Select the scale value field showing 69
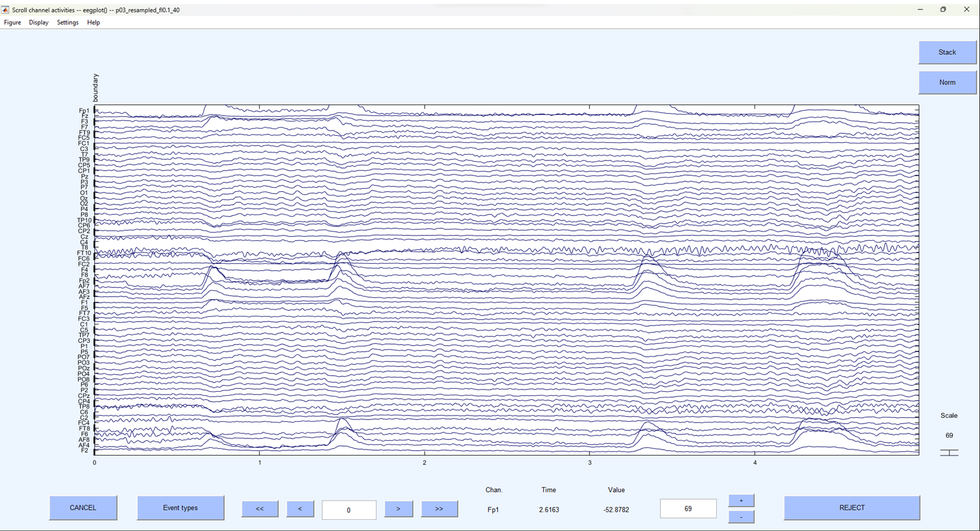The image size is (980, 531). coord(687,508)
